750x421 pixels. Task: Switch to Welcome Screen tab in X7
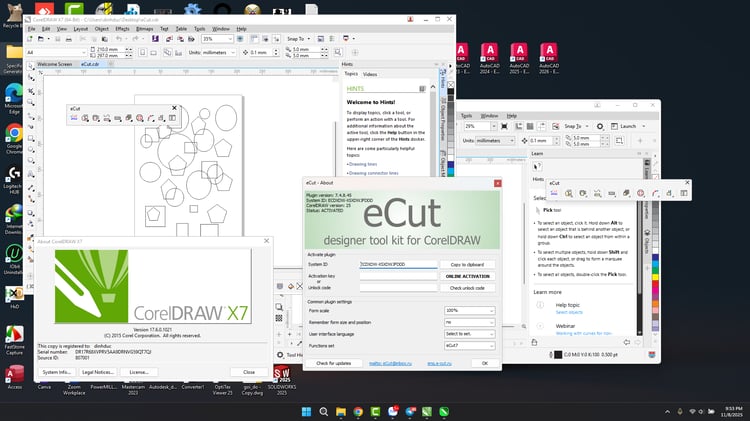point(55,64)
